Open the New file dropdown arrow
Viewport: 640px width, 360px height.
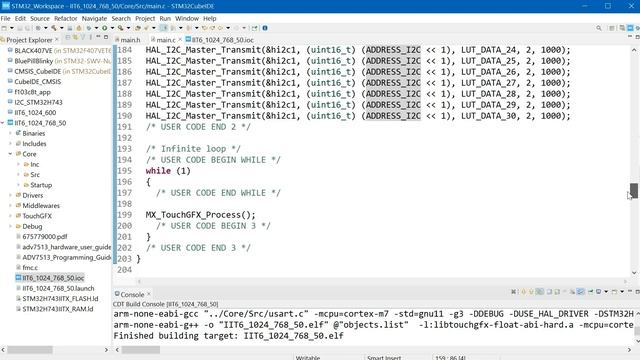click(11, 28)
